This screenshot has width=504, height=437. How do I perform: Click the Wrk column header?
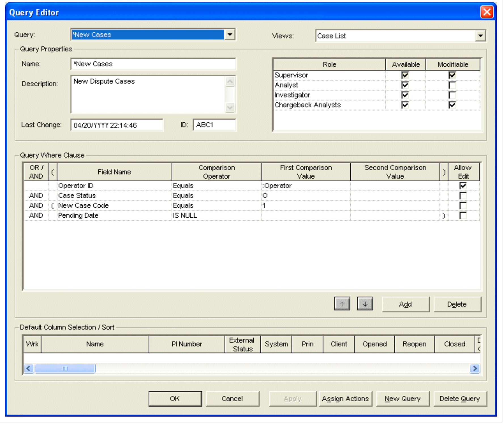pyautogui.click(x=32, y=344)
